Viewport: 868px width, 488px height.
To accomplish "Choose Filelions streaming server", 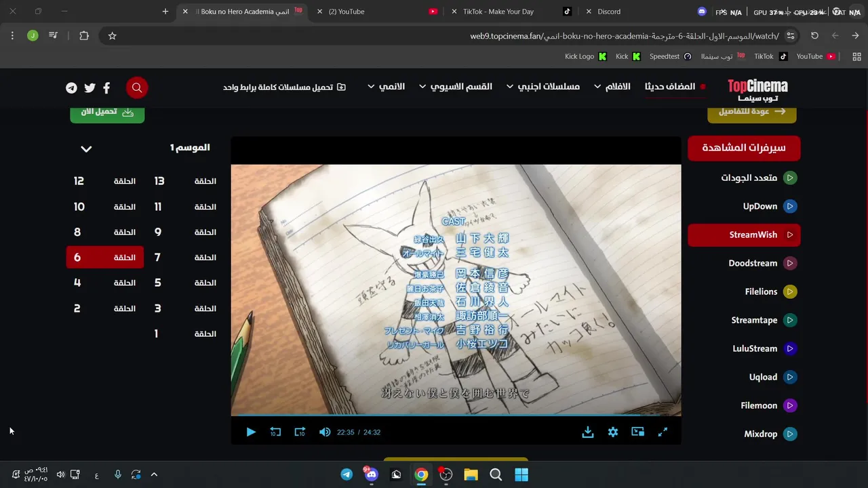I will pyautogui.click(x=744, y=291).
